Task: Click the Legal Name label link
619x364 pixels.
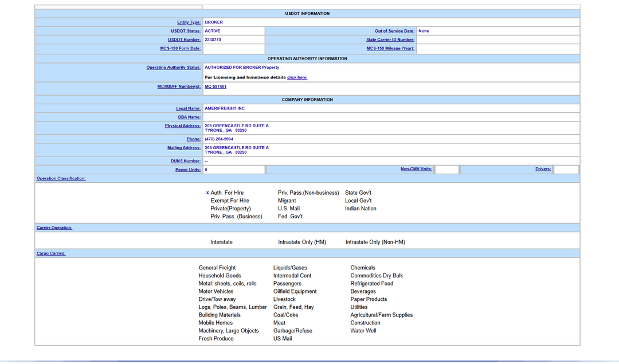Action: point(189,108)
